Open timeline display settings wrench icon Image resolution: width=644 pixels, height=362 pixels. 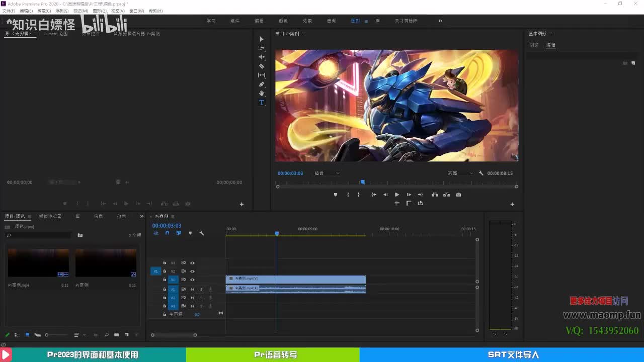click(x=202, y=233)
